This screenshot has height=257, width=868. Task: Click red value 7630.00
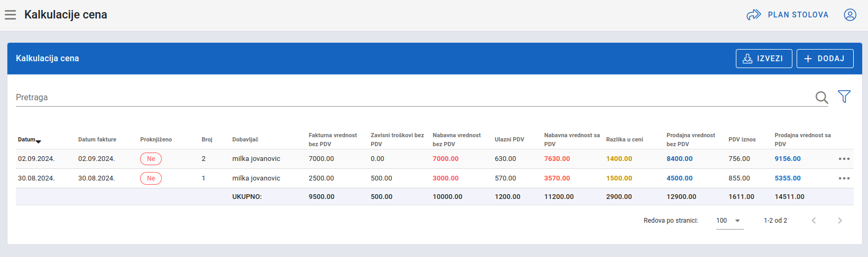click(x=557, y=159)
